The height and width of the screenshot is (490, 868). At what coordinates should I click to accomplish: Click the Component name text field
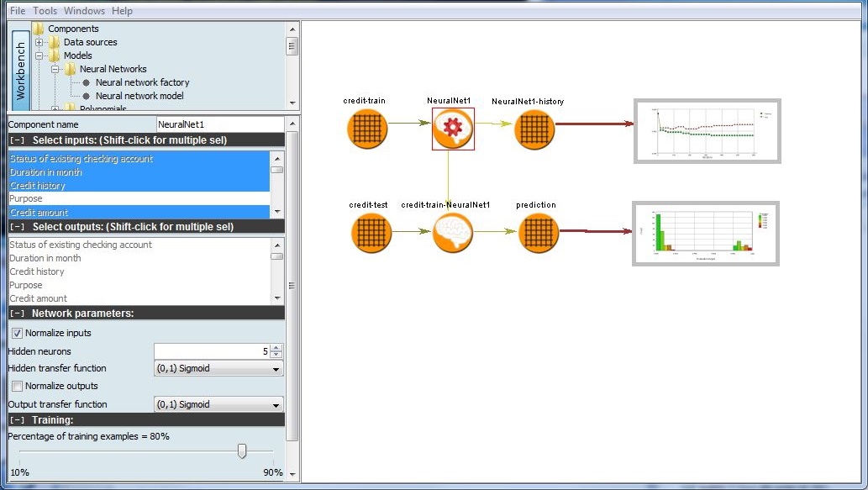218,124
